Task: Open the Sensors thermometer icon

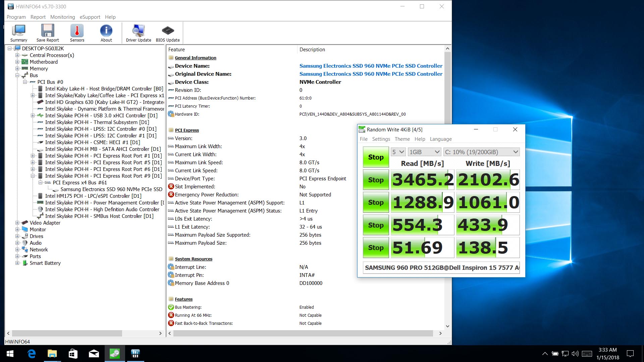Action: click(x=77, y=33)
